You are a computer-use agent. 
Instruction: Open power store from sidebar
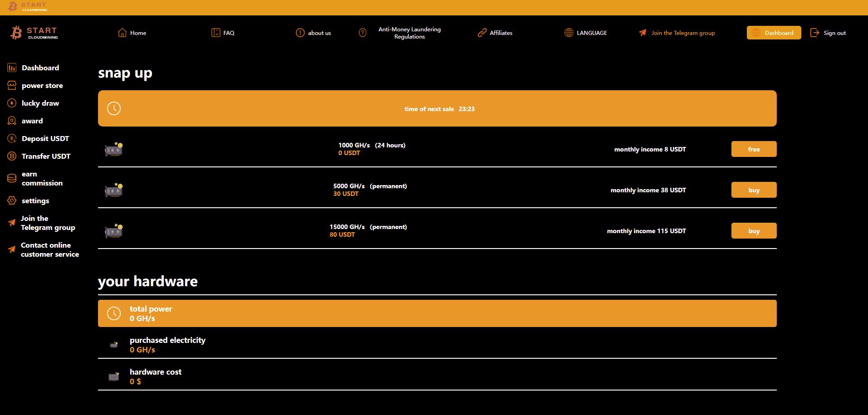click(x=42, y=86)
